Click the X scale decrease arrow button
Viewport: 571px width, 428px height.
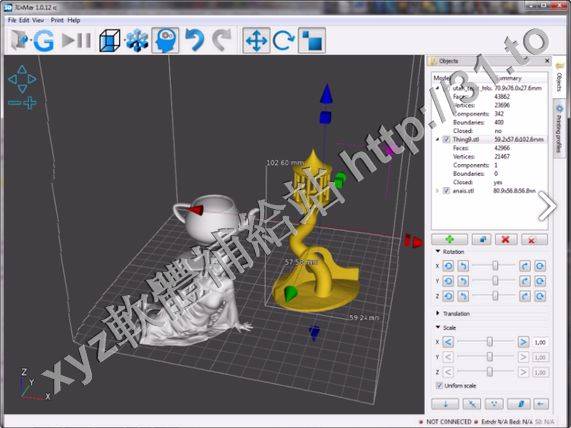pos(448,342)
